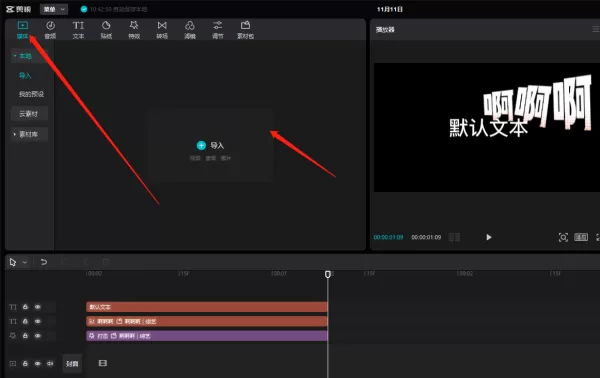Lock the main video track
Viewport: 600px width, 378px height.
[25, 363]
